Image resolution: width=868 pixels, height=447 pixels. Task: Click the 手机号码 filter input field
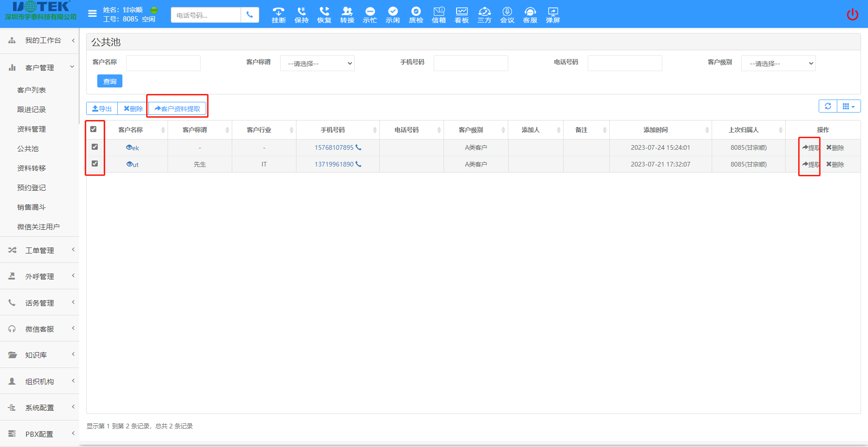471,63
